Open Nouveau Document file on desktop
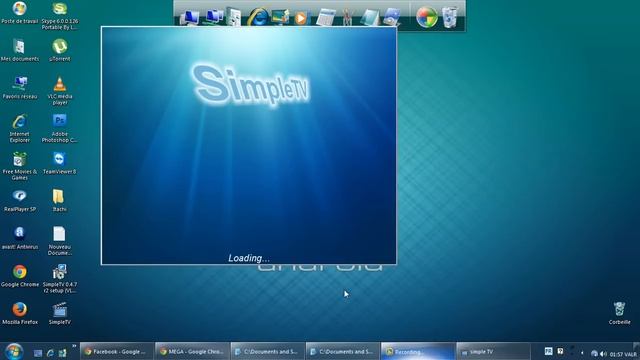This screenshot has width=640, height=360. click(60, 241)
